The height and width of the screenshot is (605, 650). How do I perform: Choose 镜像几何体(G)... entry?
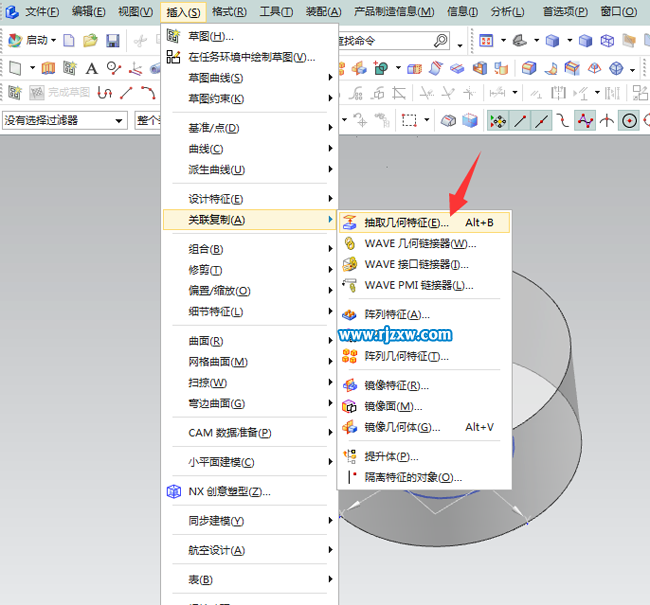[424, 427]
